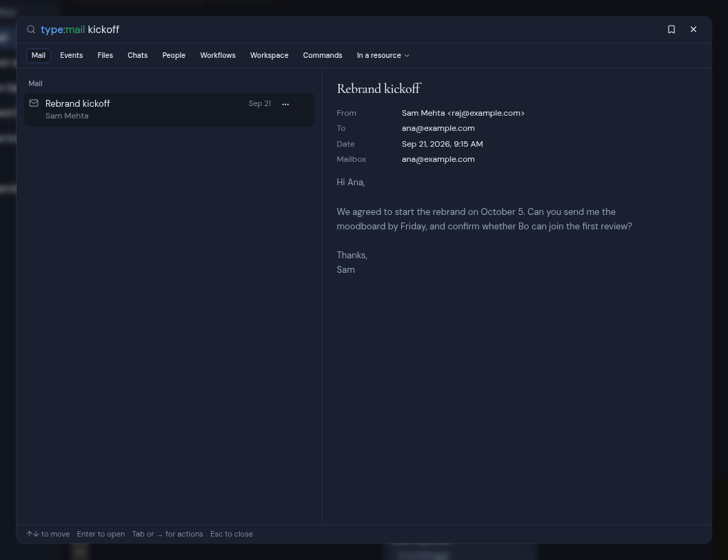This screenshot has height=560, width=728.
Task: Open the Rebrand kickoff mail result
Action: (x=169, y=110)
